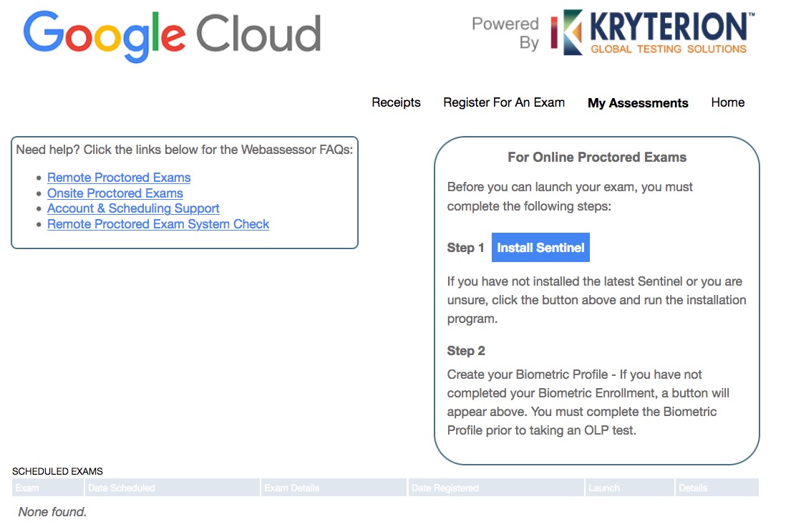This screenshot has height=532, width=791.
Task: Click the Launch column header
Action: (x=629, y=488)
